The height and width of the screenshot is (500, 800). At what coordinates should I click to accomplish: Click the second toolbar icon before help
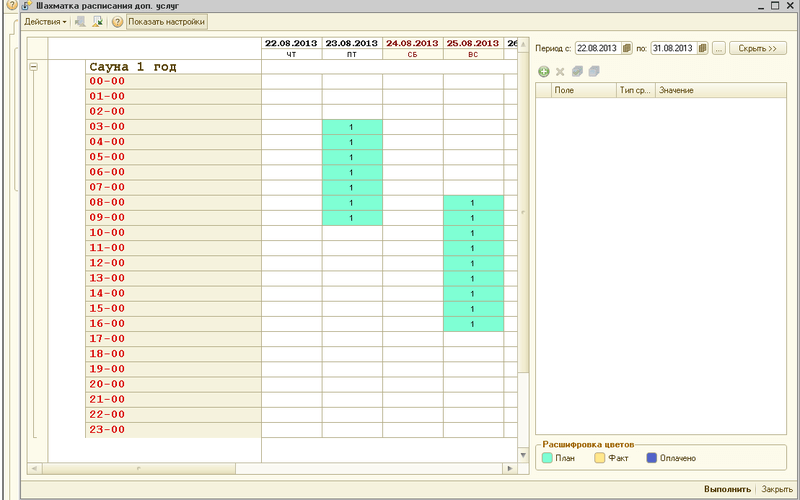click(x=97, y=21)
